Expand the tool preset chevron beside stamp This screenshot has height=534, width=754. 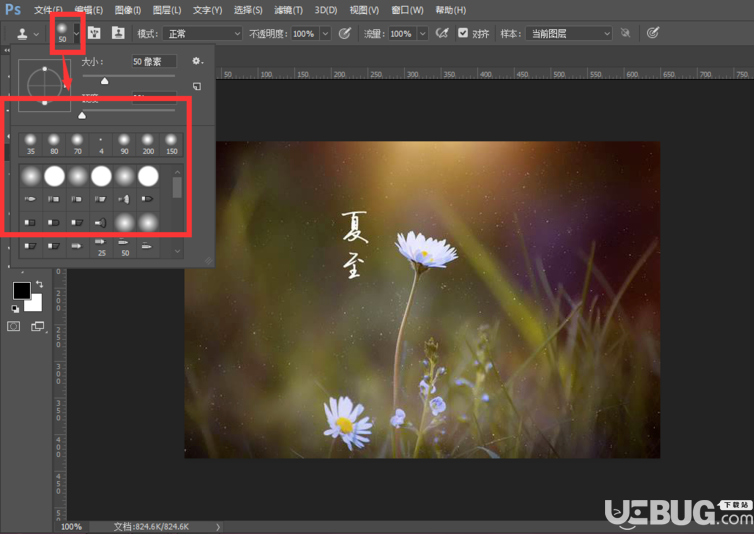(37, 34)
